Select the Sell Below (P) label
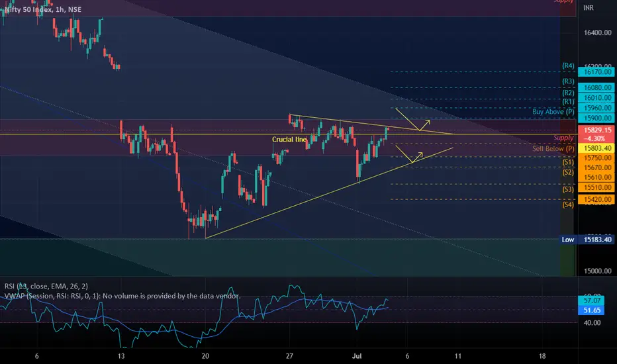 click(x=553, y=149)
